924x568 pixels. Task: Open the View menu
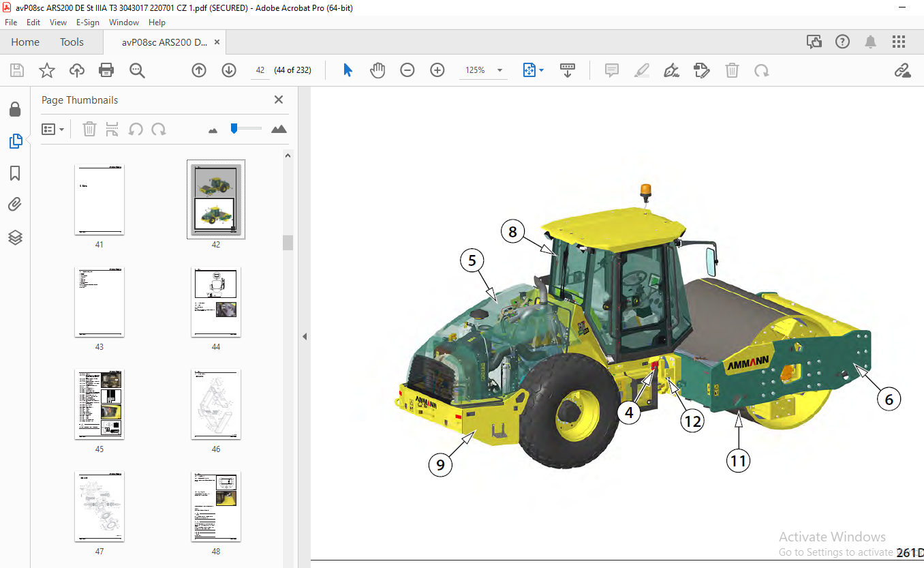[x=58, y=23]
